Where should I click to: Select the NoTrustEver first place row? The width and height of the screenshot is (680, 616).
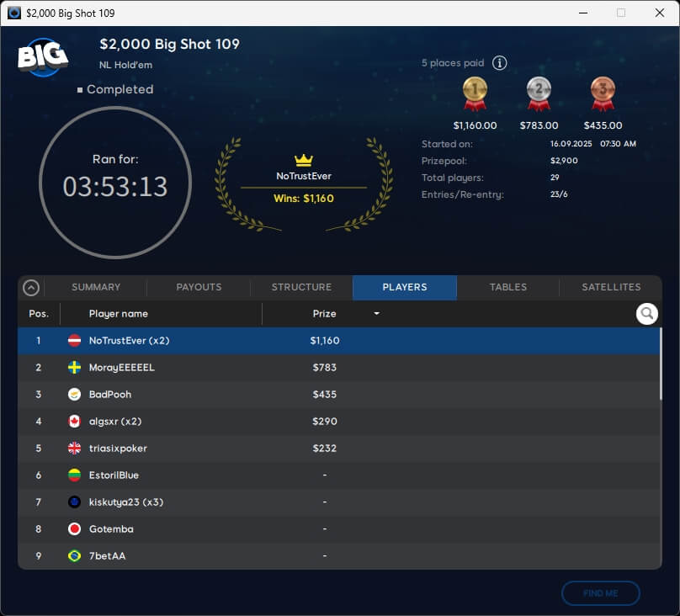point(337,341)
